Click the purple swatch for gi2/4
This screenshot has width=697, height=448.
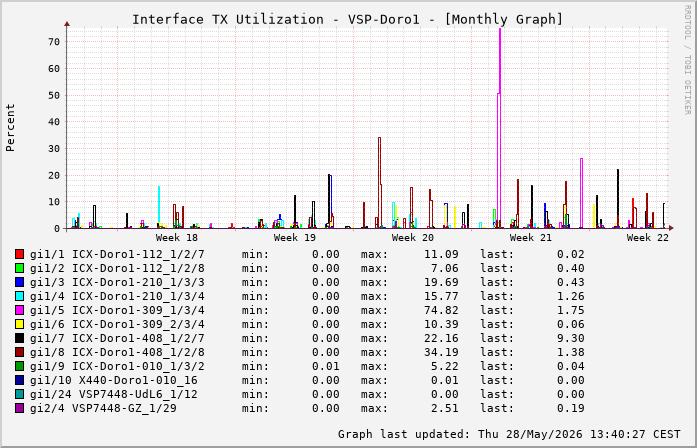point(20,408)
